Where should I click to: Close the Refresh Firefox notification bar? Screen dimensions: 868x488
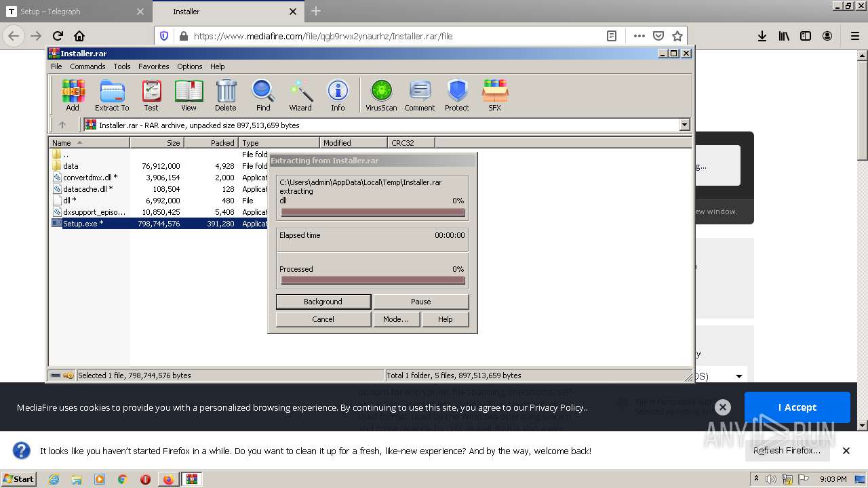846,451
